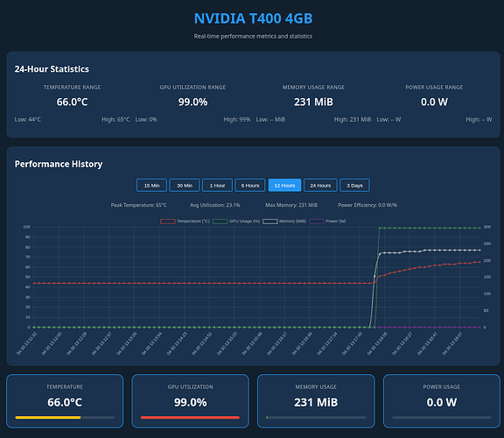Change chart range to 3 Days
Image resolution: width=504 pixels, height=438 pixels.
tap(354, 186)
